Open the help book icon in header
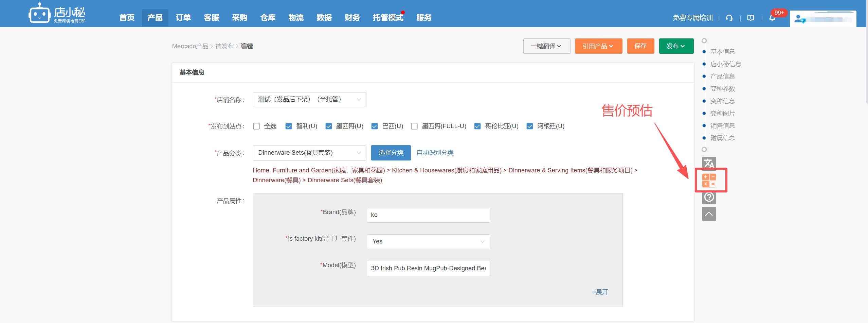The height and width of the screenshot is (323, 868). point(751,18)
